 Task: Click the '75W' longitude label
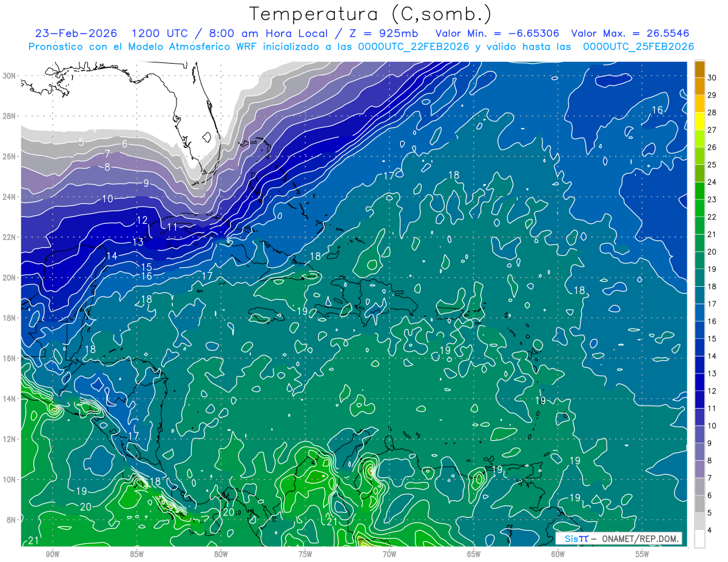(305, 554)
